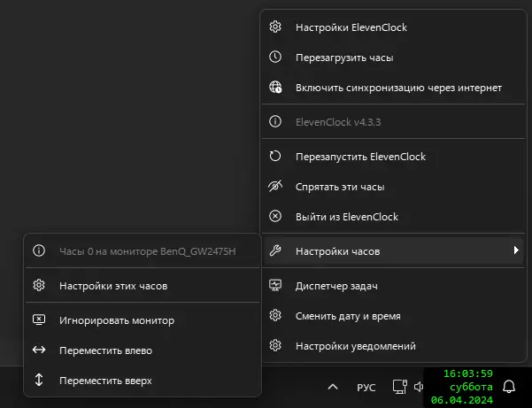Screen dimensions: 532x408
Task: Click the wrench icon beside Настройки часов
Action: (x=275, y=251)
